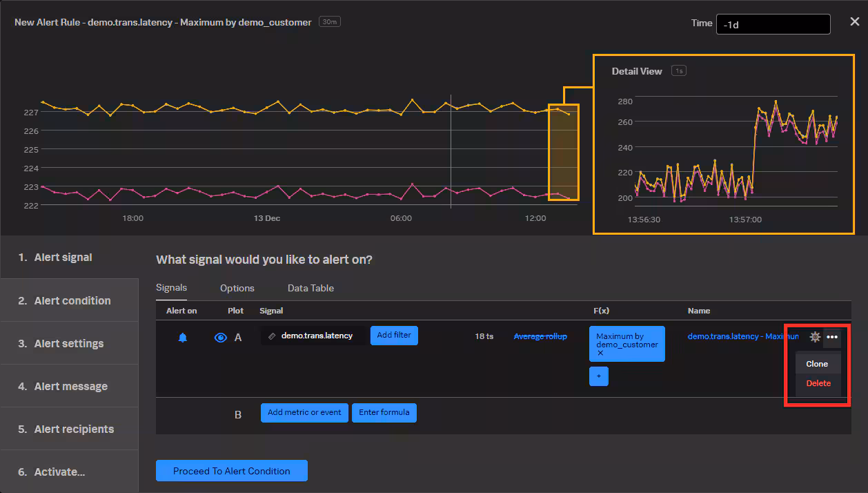Click the Time range input field

tap(773, 25)
